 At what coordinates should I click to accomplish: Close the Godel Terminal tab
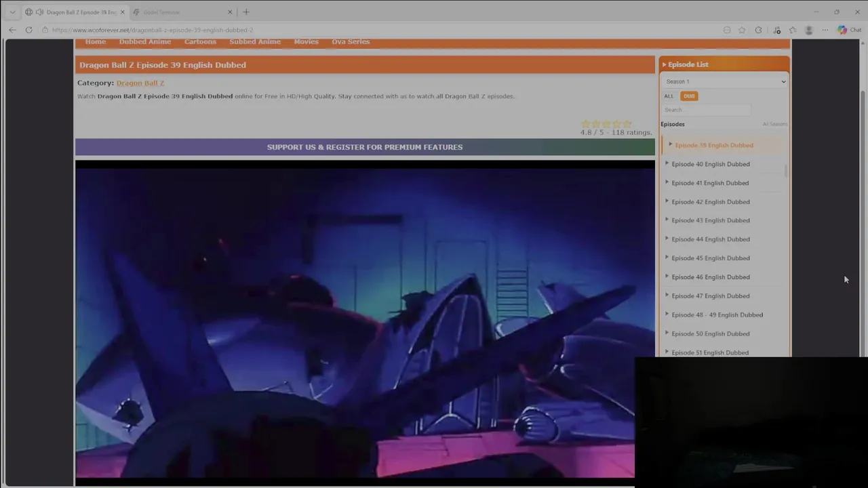pos(230,12)
